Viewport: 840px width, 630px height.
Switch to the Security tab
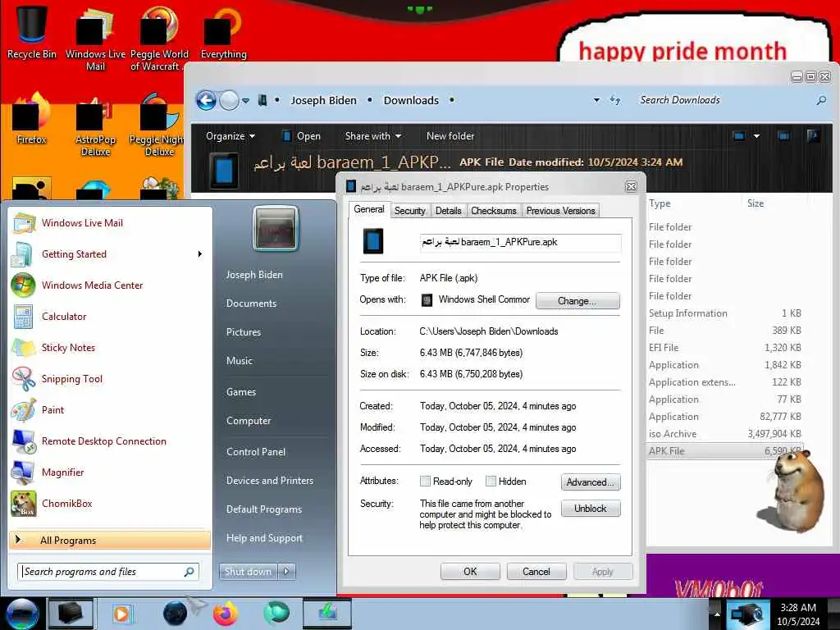coord(410,211)
